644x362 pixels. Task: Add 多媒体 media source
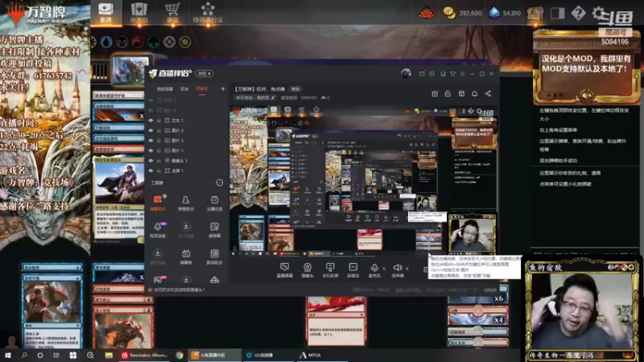click(x=353, y=270)
